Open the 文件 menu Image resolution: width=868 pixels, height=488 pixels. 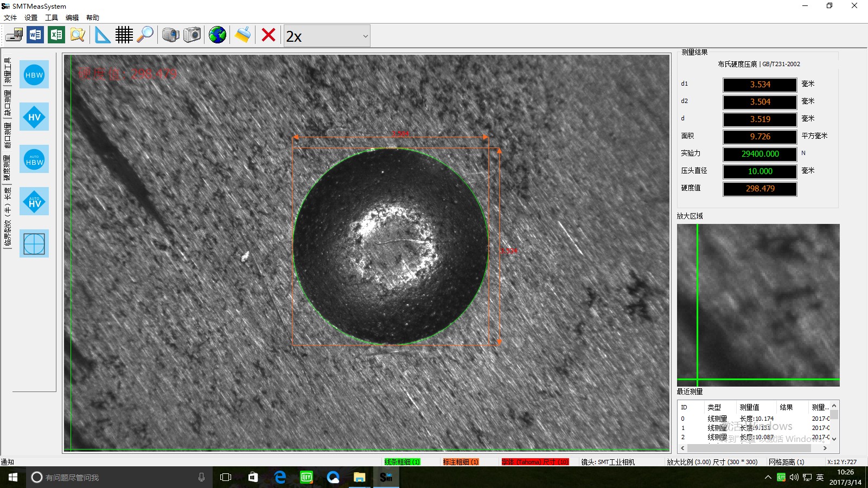(x=10, y=17)
